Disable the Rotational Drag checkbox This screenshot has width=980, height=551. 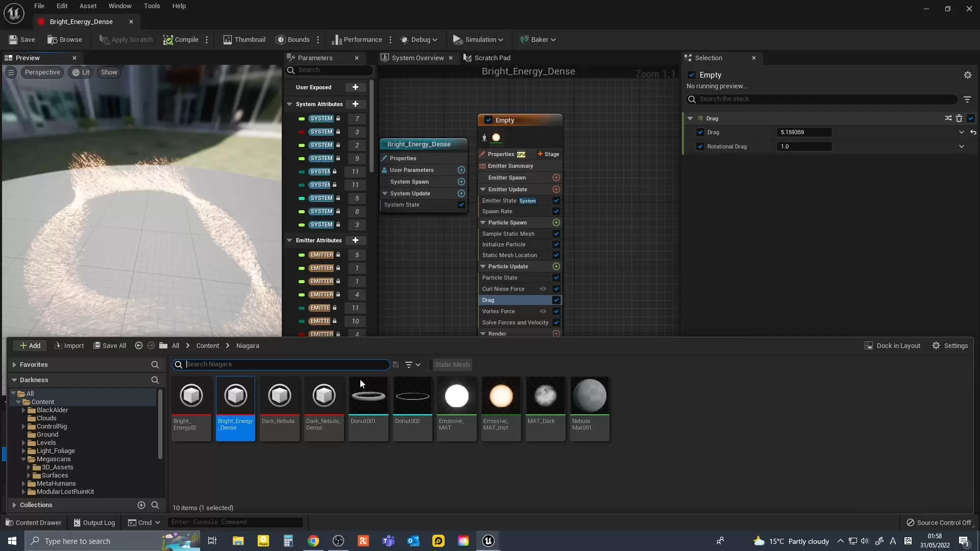pyautogui.click(x=700, y=146)
